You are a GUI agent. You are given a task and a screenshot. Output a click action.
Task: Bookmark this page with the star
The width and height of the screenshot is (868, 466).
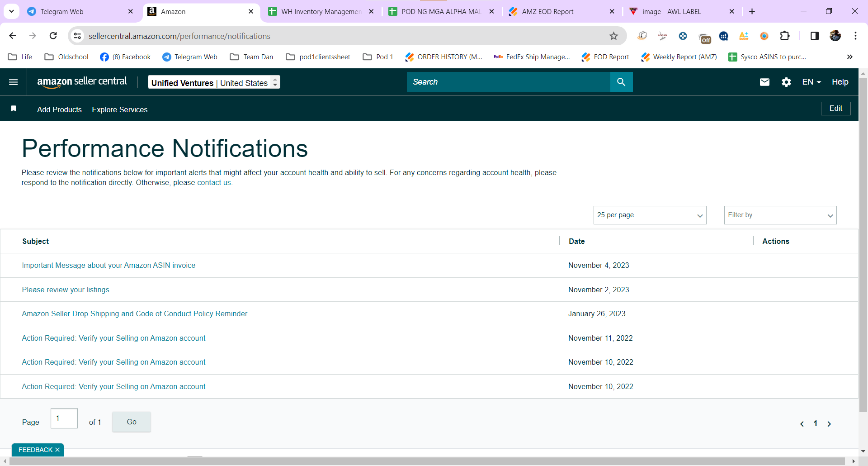[613, 36]
